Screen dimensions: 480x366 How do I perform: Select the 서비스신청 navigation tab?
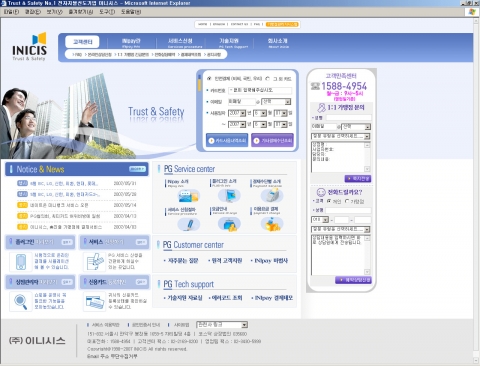pyautogui.click(x=180, y=42)
